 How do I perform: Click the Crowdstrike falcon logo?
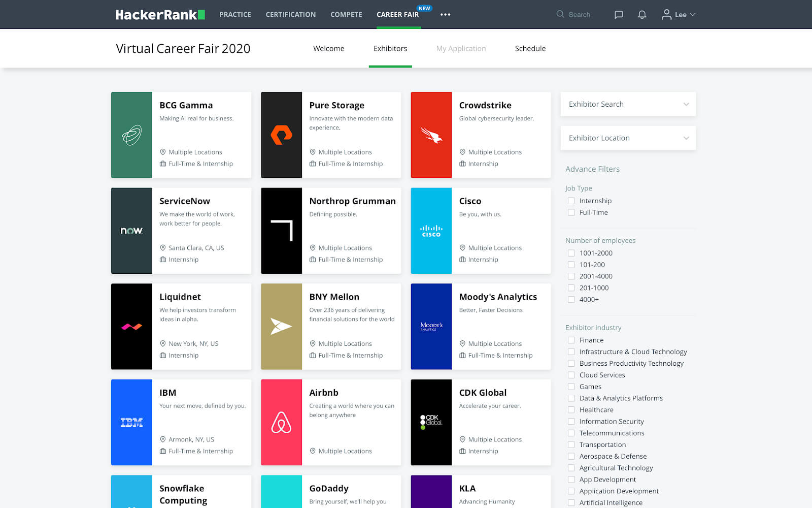click(431, 135)
